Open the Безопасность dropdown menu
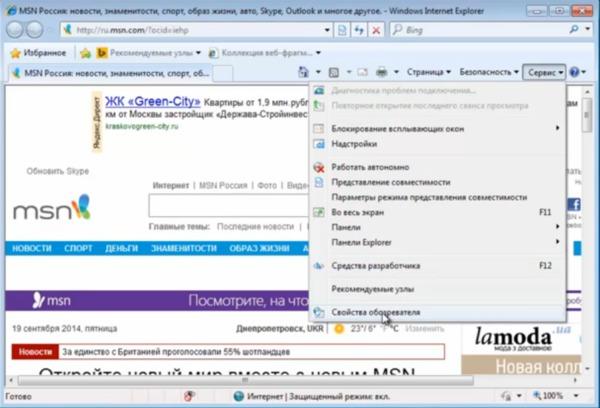The width and height of the screenshot is (600, 408). (x=483, y=73)
